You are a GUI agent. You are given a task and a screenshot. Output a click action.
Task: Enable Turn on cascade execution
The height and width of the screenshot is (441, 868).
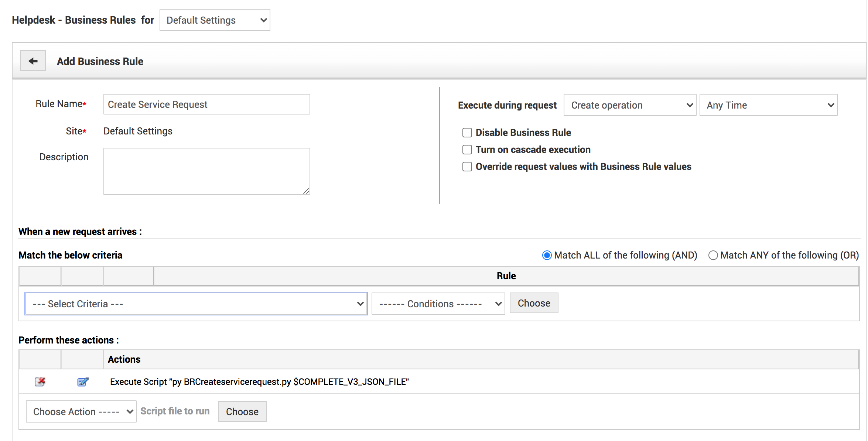[467, 150]
